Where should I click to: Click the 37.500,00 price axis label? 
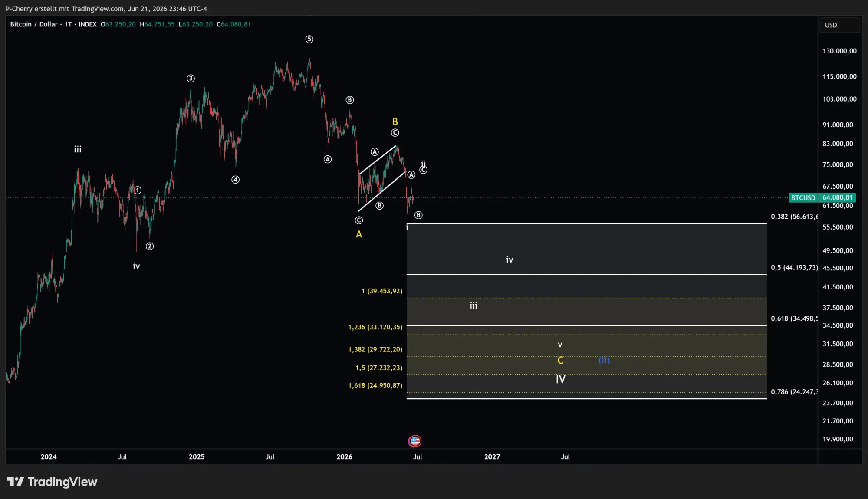click(x=838, y=308)
